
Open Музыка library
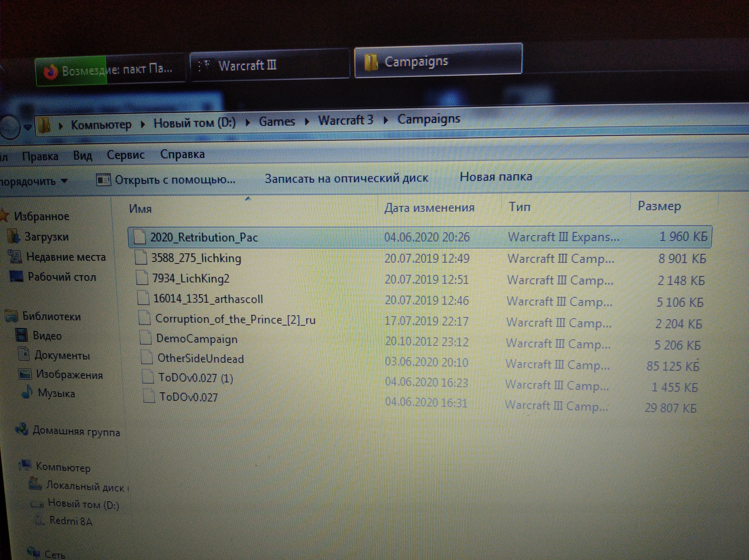click(56, 393)
